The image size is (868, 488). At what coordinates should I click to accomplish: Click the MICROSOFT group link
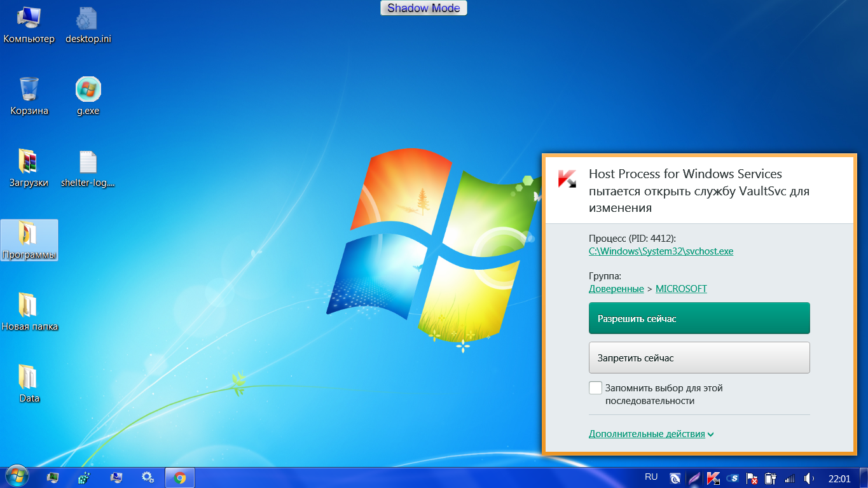tap(681, 289)
